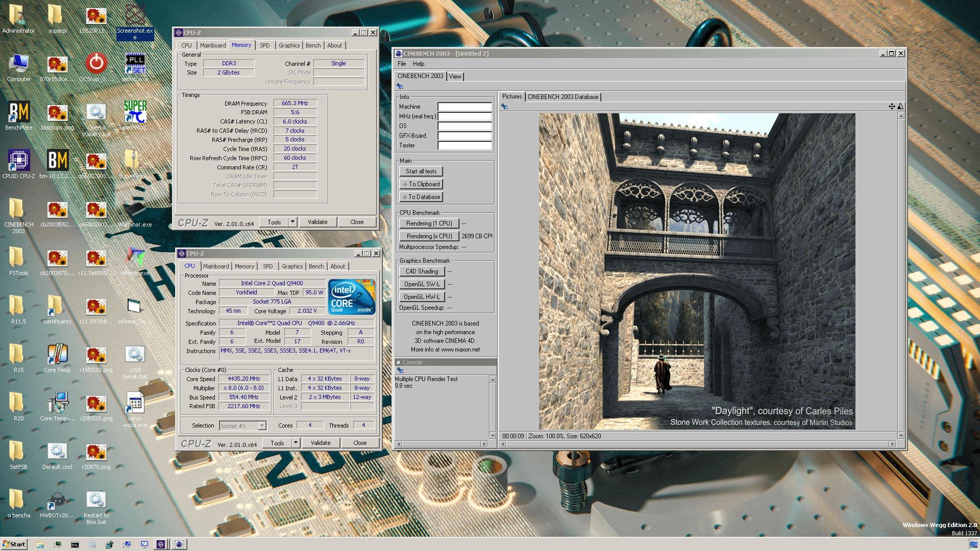Open Core Temp thermometer icon
This screenshot has height=551, width=980.
pos(57,358)
